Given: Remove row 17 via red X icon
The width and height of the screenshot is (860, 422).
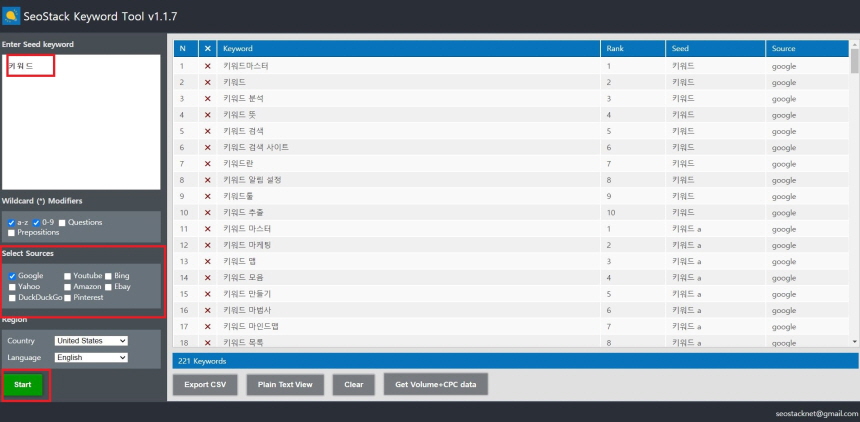Looking at the screenshot, I should 207,327.
